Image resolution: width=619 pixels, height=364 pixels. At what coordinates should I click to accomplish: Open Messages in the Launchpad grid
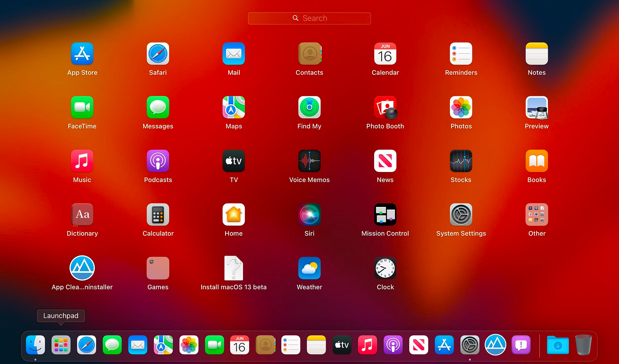click(158, 107)
